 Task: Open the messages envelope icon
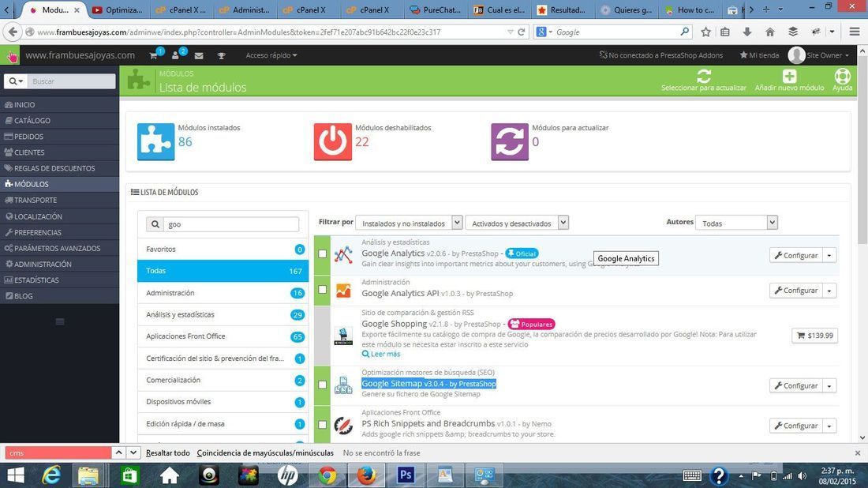point(199,55)
